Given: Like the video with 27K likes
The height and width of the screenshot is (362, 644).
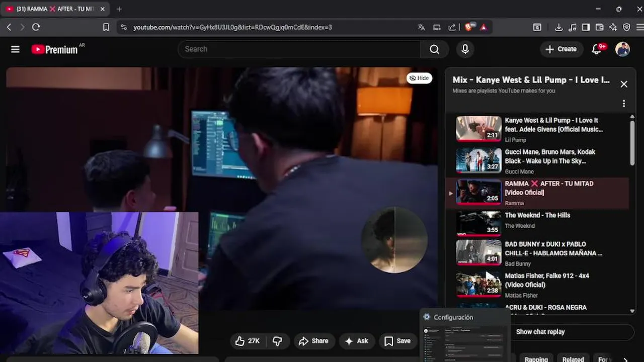Looking at the screenshot, I should [x=248, y=341].
